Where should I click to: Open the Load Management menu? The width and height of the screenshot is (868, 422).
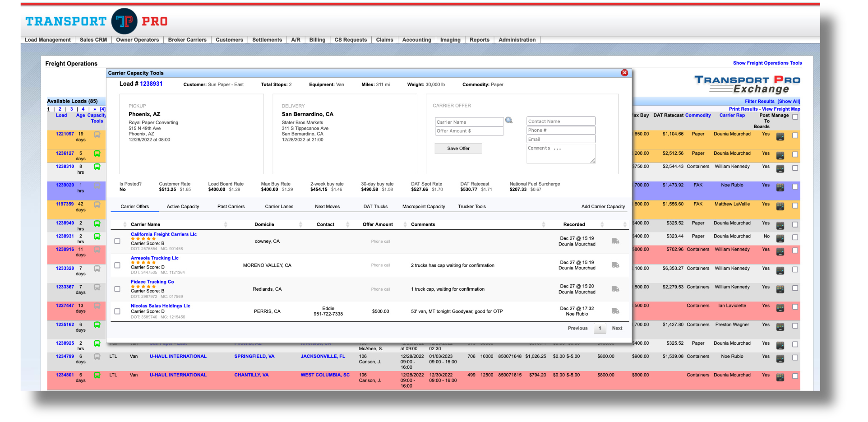pyautogui.click(x=48, y=40)
